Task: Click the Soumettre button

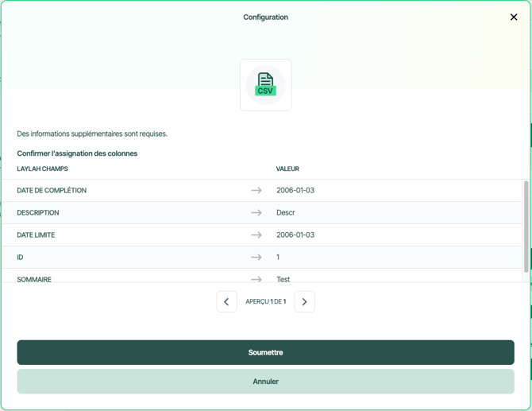Action: (x=266, y=353)
